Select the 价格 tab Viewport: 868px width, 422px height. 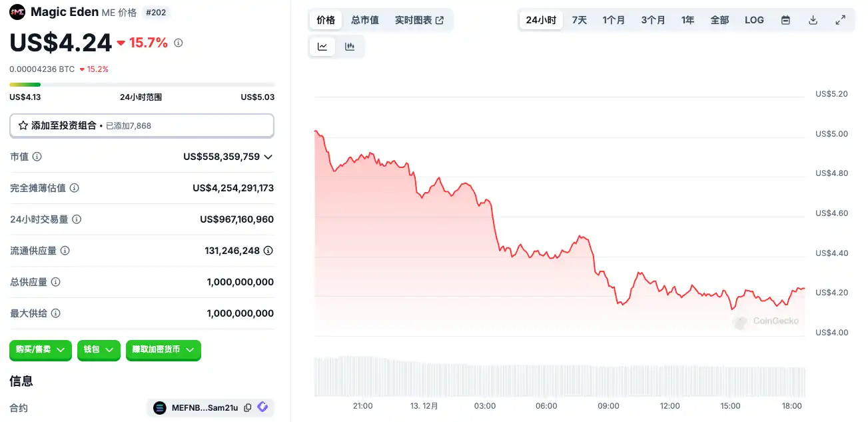[x=326, y=20]
